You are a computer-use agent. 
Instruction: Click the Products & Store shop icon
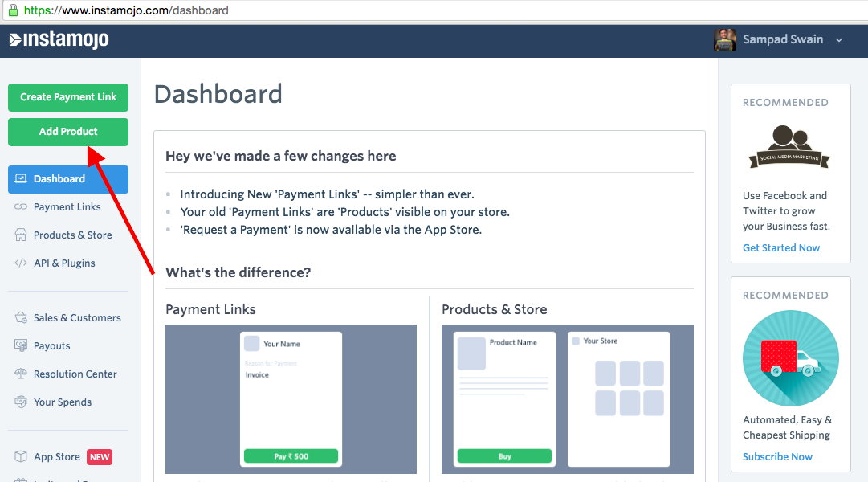tap(21, 235)
